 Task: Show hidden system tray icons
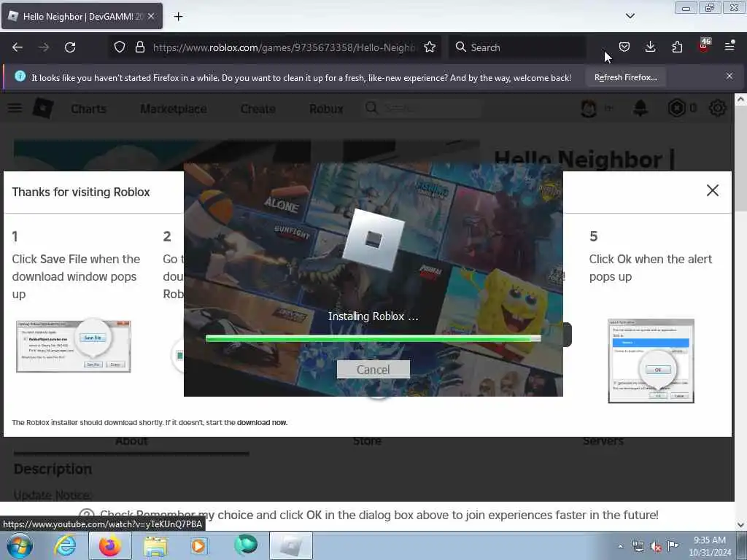coord(620,546)
